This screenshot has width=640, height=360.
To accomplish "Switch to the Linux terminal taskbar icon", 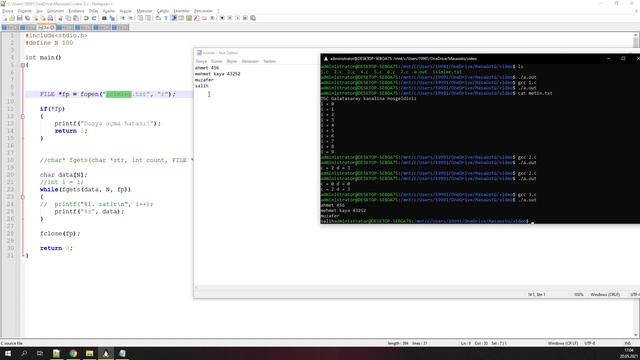I will click(106, 353).
